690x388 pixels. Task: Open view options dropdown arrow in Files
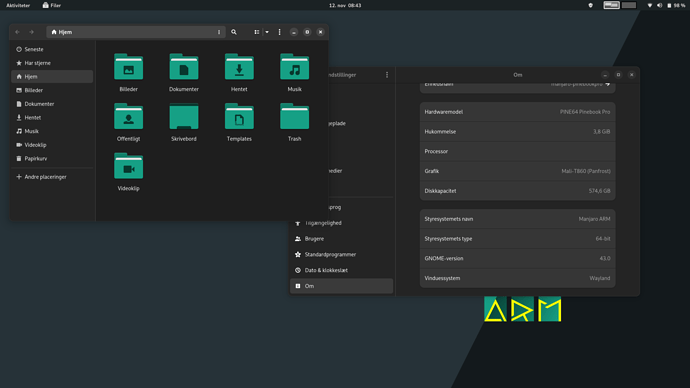[267, 32]
